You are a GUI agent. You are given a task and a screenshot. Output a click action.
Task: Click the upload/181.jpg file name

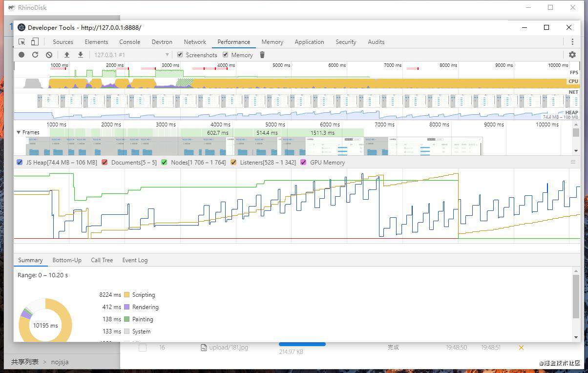(229, 348)
